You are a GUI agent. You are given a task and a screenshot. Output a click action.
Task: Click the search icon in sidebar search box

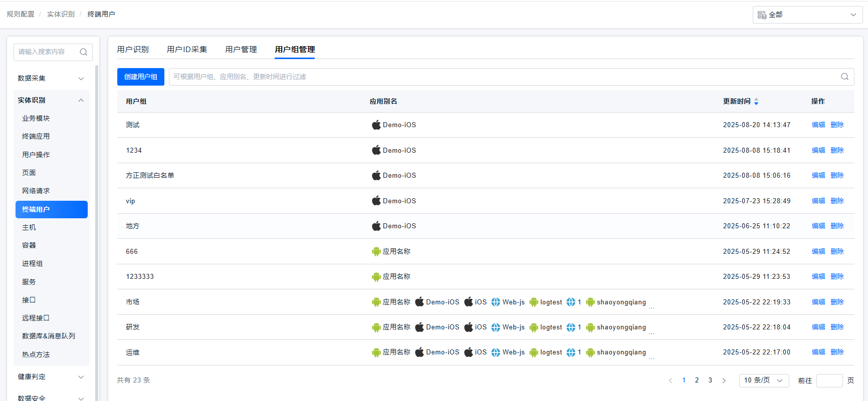[83, 52]
